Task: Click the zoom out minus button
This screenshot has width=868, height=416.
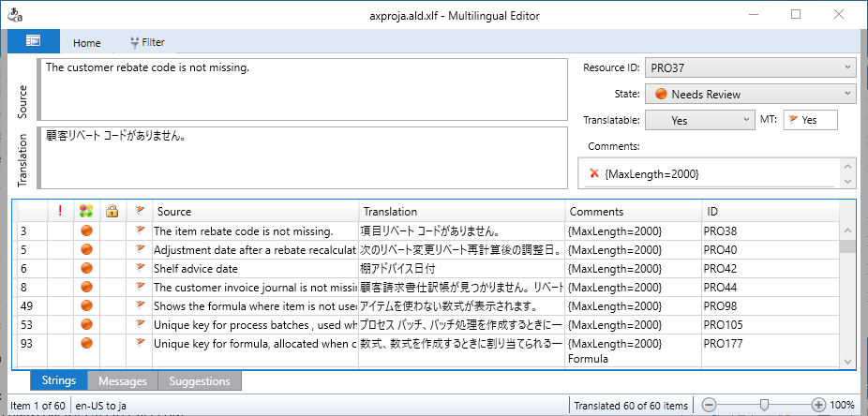Action: click(x=710, y=405)
